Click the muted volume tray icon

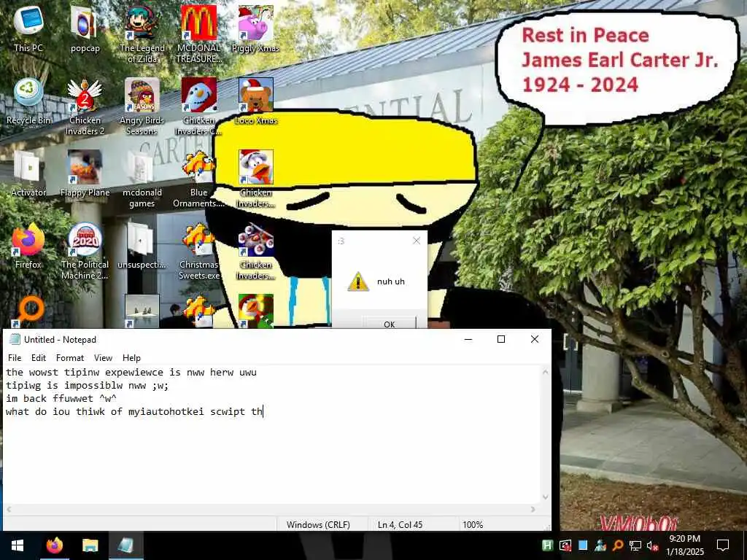pyautogui.click(x=652, y=545)
